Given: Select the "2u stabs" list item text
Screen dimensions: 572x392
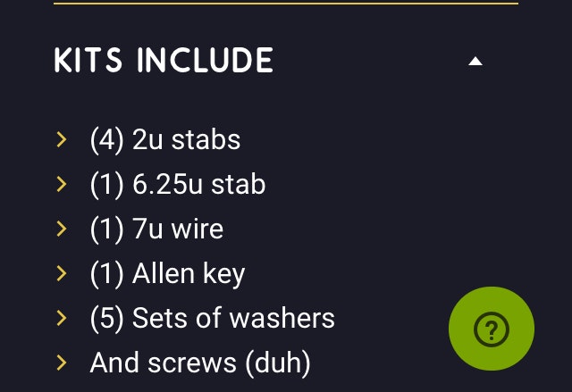Looking at the screenshot, I should click(x=186, y=140).
